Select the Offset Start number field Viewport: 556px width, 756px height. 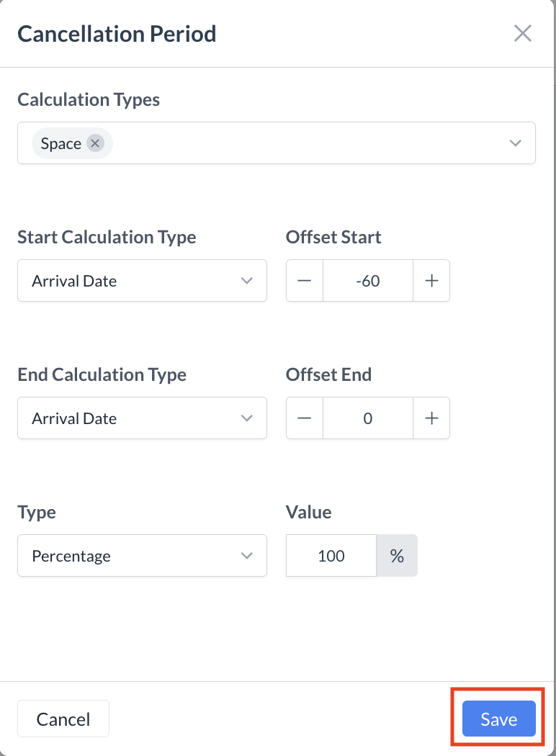point(367,281)
